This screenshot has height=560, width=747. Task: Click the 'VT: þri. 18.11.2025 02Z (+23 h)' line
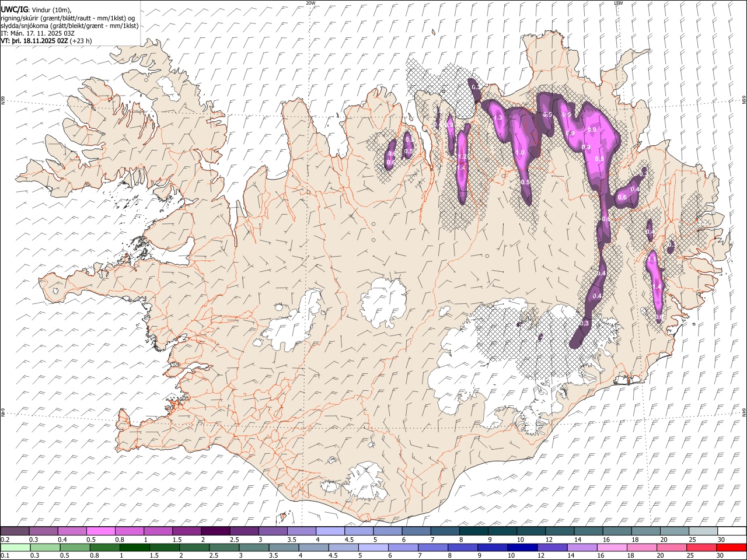pos(46,41)
